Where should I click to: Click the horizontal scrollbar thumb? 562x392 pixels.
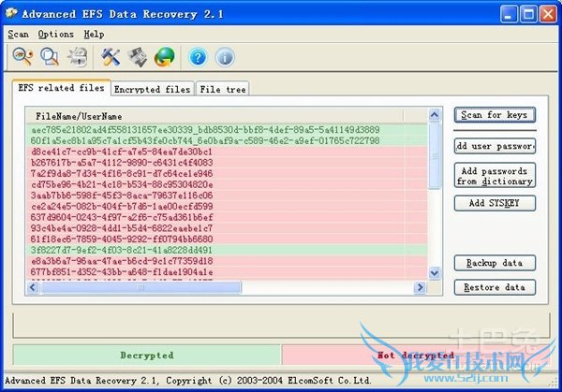[140, 287]
